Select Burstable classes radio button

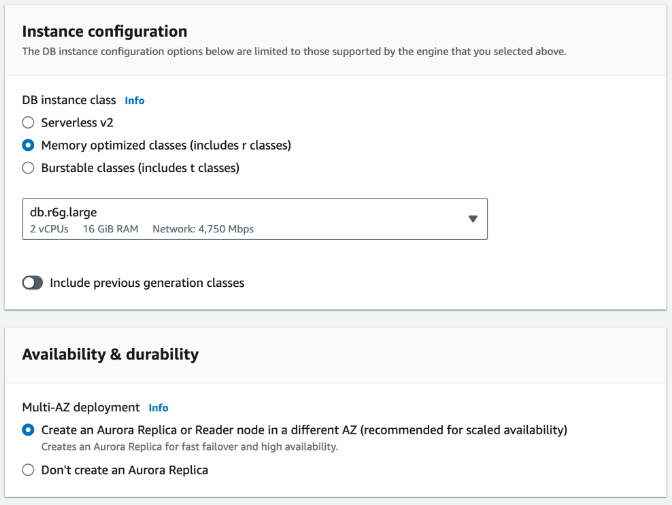pos(28,168)
